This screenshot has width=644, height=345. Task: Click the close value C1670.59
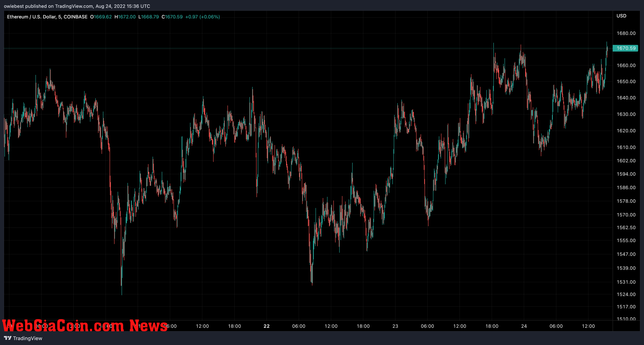click(172, 17)
